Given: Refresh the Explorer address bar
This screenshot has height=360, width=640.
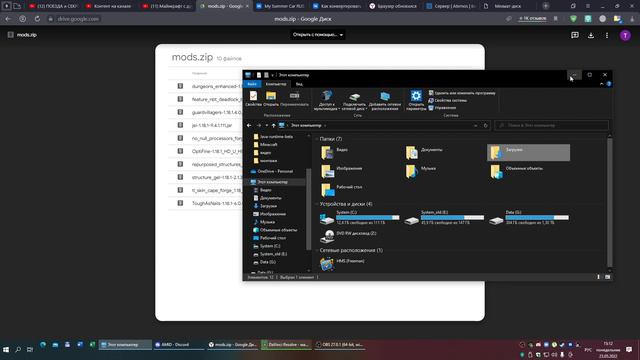Looking at the screenshot, I should [485, 125].
